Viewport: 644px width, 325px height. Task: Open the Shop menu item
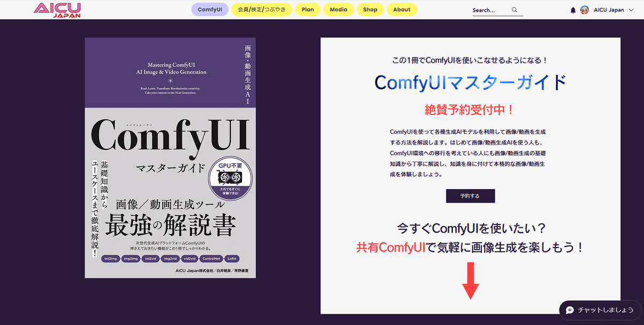[x=370, y=10]
